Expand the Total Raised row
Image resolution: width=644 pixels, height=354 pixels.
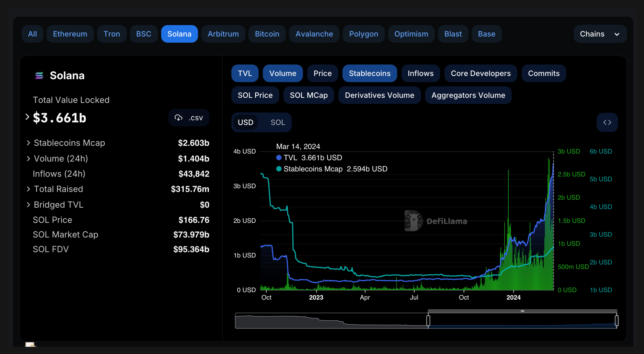click(28, 189)
